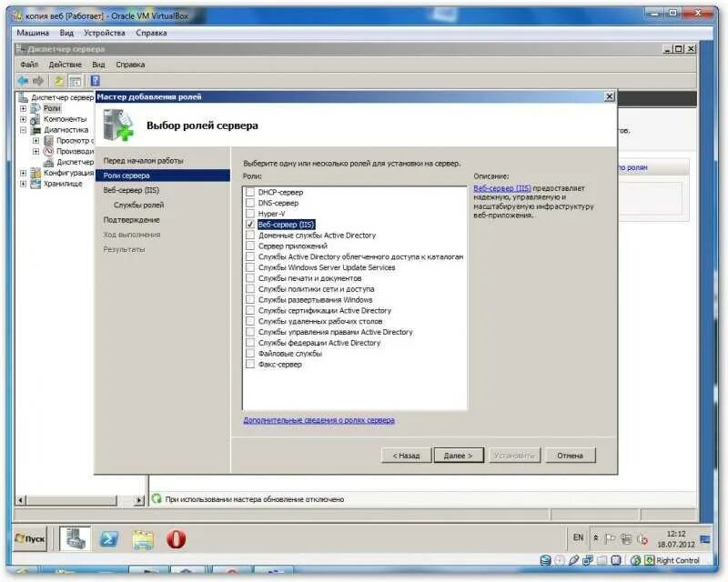
Task: Select the Службы удаленных рабочих столов row
Action: click(x=320, y=321)
